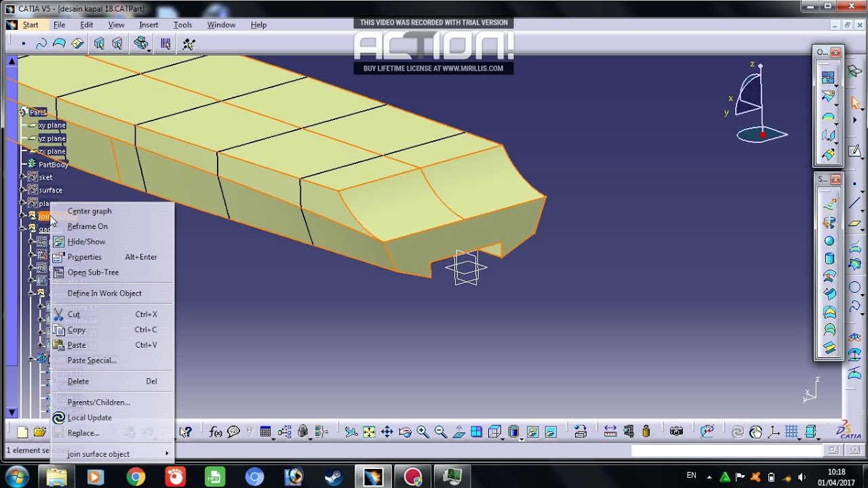
Task: Expand the surface tree node
Action: [22, 190]
